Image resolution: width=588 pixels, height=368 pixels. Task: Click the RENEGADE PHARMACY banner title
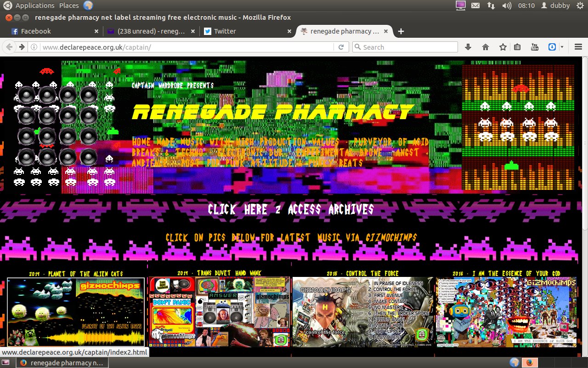click(x=273, y=112)
